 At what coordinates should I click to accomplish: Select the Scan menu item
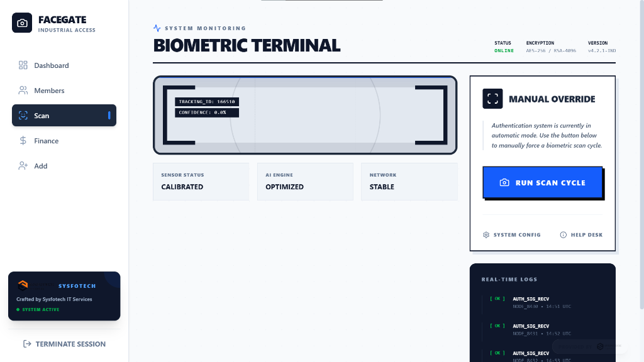point(64,116)
